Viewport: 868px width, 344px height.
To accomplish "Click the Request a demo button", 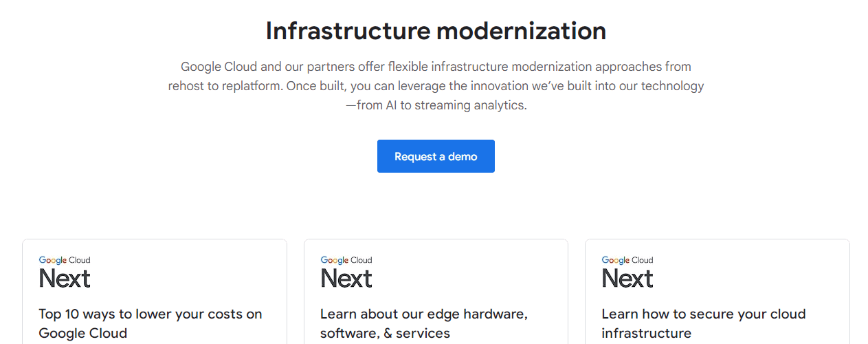I will coord(436,156).
